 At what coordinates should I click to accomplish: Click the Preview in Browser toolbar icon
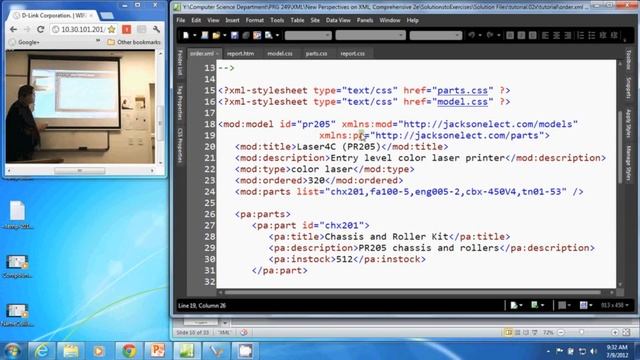click(x=268, y=36)
